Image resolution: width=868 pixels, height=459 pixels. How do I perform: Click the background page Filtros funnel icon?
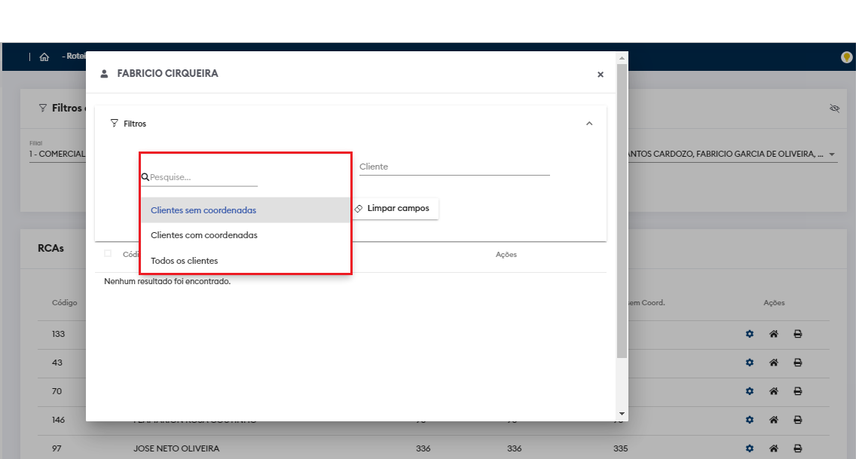(x=43, y=108)
